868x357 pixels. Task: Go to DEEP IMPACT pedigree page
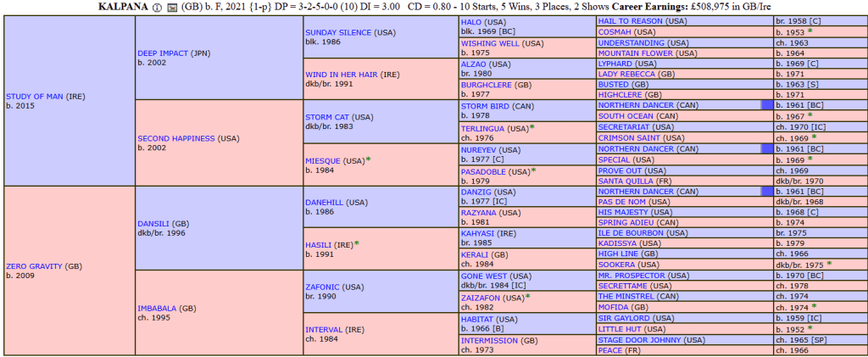pyautogui.click(x=164, y=53)
